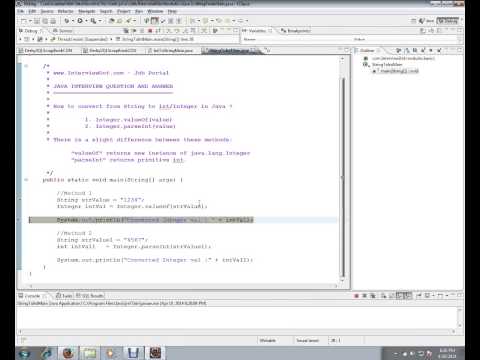
Task: Click the Debug launch icon in main toolbar
Action: [67, 21]
